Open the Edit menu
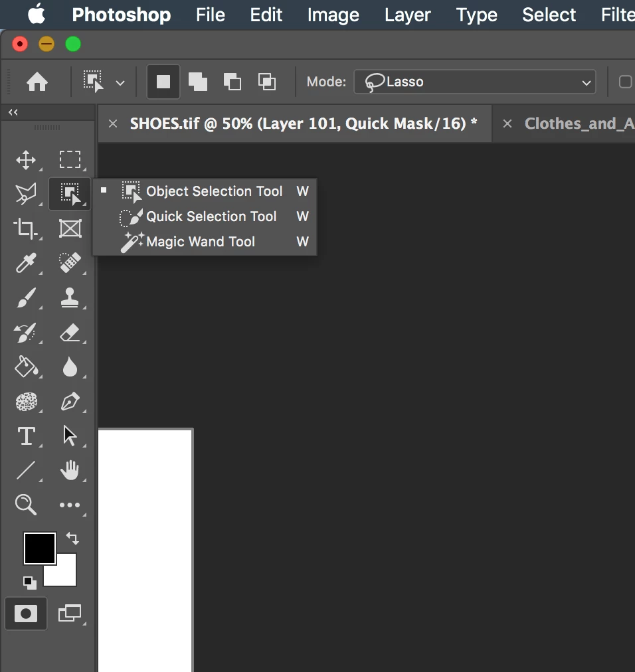Viewport: 635px width, 672px height. [266, 15]
